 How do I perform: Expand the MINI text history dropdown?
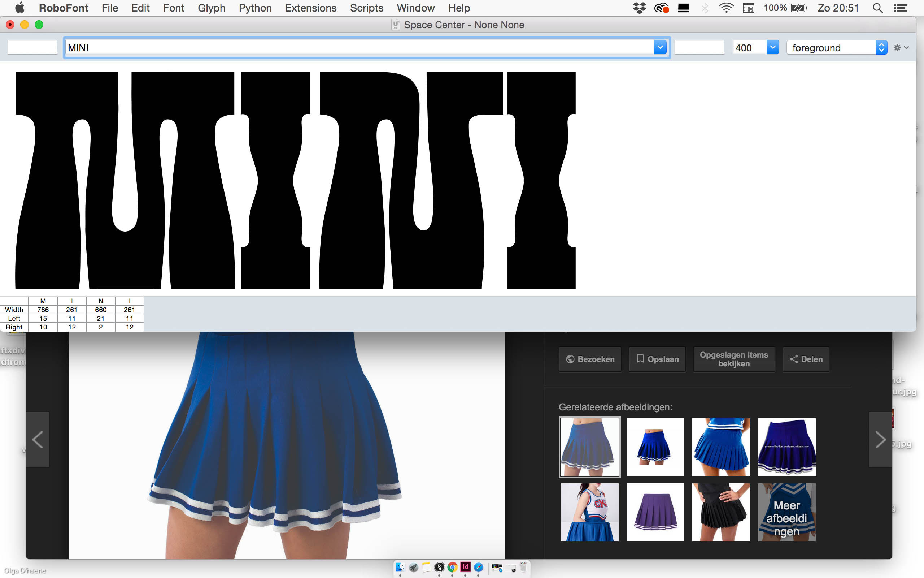click(x=660, y=47)
